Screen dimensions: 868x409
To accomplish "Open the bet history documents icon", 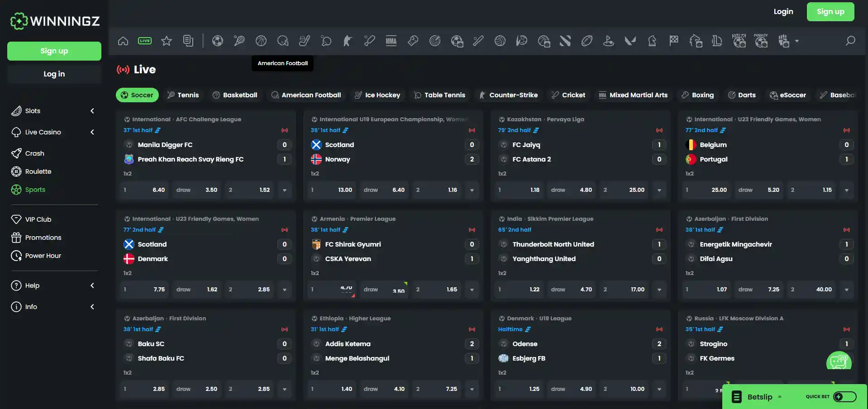I will [188, 41].
